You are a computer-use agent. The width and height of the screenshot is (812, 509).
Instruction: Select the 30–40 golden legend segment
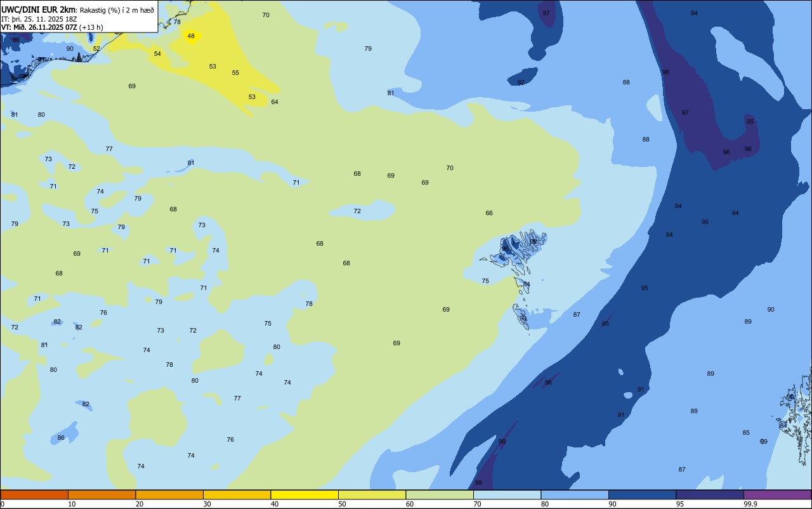point(237,494)
